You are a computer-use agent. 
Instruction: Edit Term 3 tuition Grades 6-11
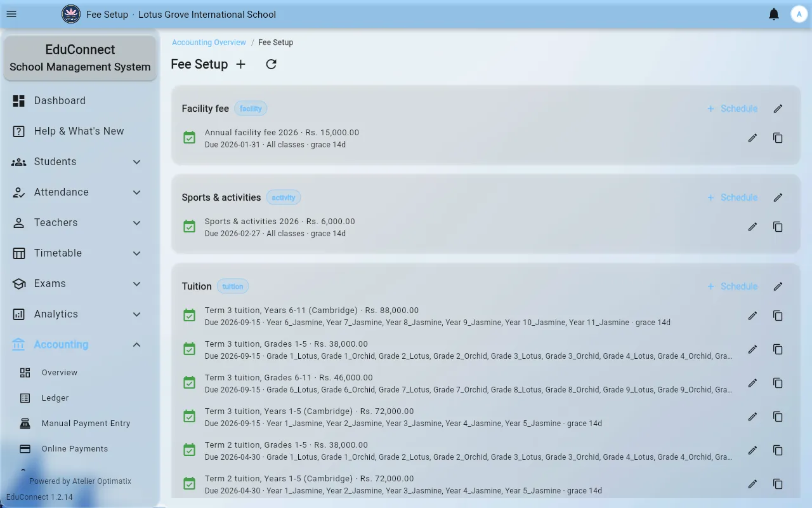(x=752, y=383)
